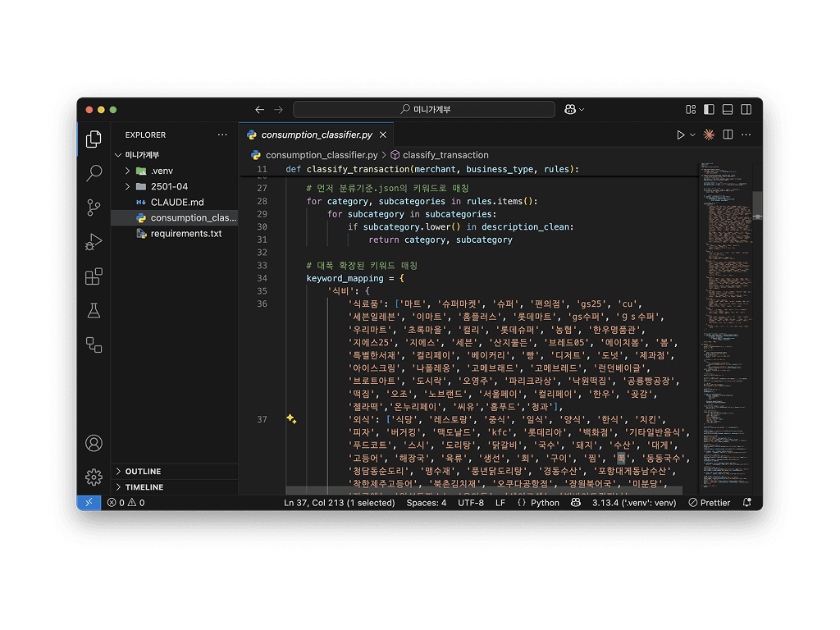Run the Python file with play button

[x=680, y=135]
